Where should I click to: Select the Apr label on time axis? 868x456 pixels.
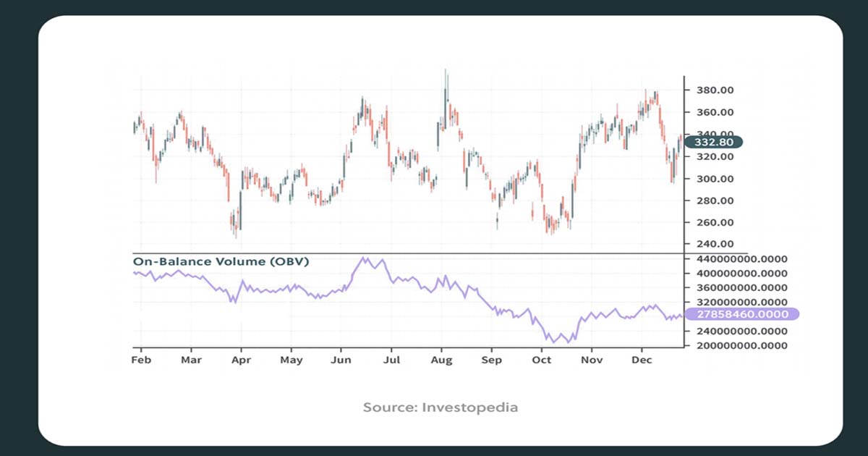click(241, 360)
